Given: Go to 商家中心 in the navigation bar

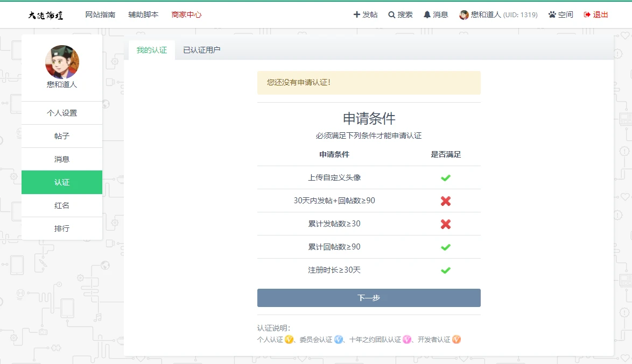Looking at the screenshot, I should [x=186, y=15].
